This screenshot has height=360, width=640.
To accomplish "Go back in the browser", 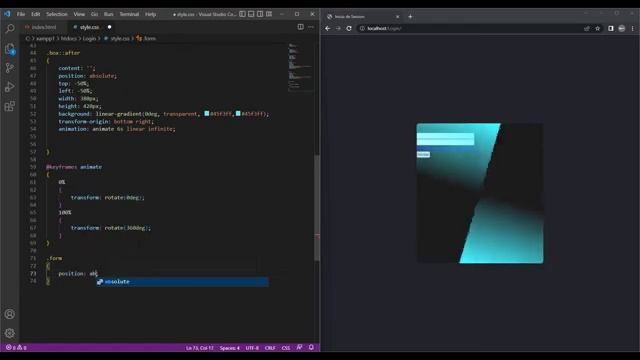I will (327, 29).
